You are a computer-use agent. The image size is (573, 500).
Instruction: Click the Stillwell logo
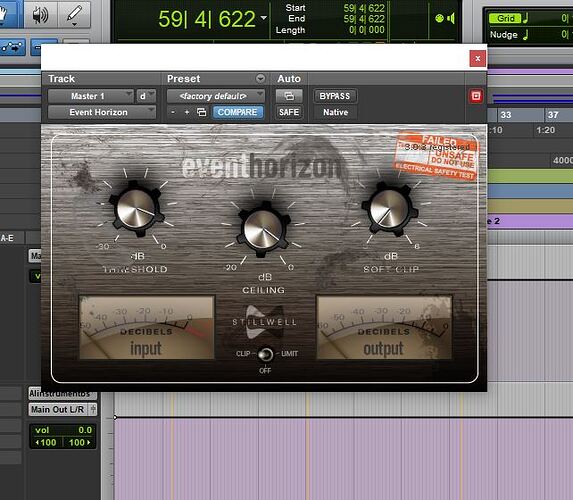coord(265,322)
